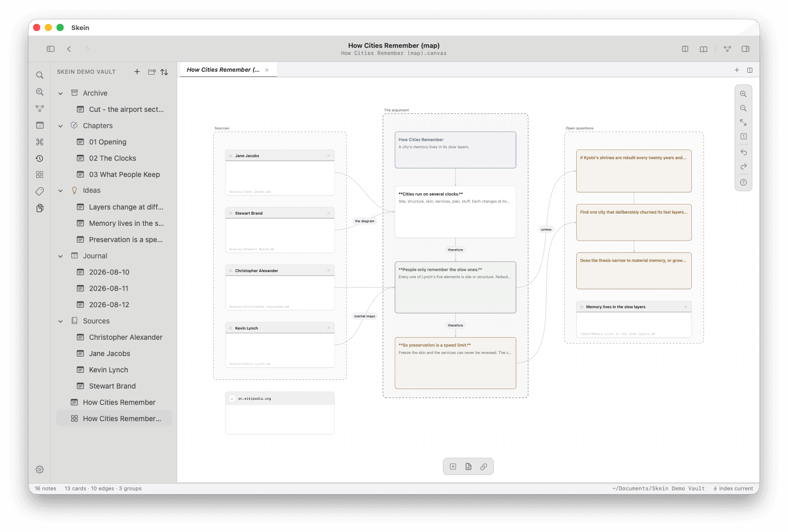Zoom in on the canvas

743,94
